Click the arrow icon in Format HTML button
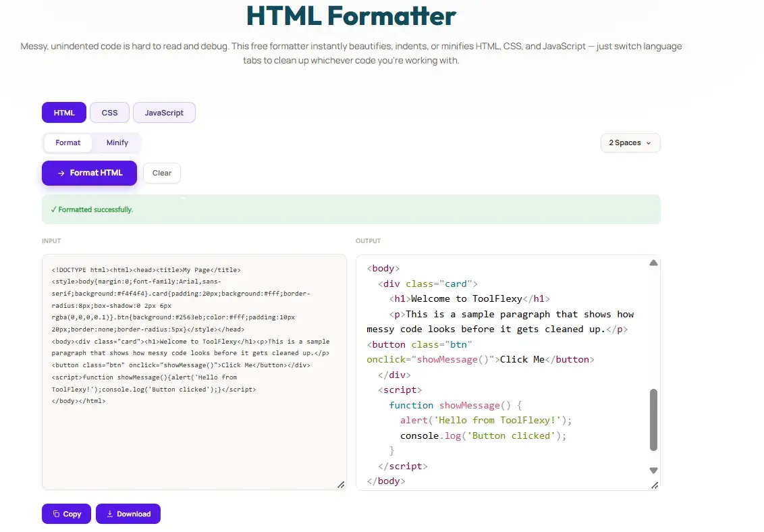This screenshot has height=532, width=764. click(x=61, y=174)
